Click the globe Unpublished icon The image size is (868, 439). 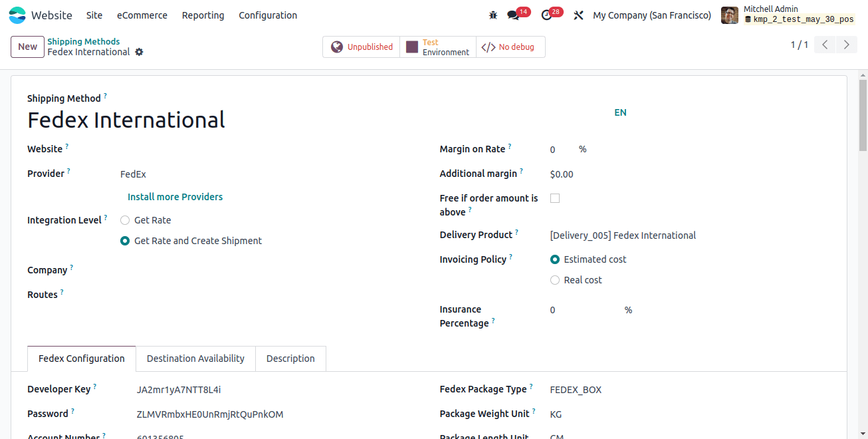337,47
